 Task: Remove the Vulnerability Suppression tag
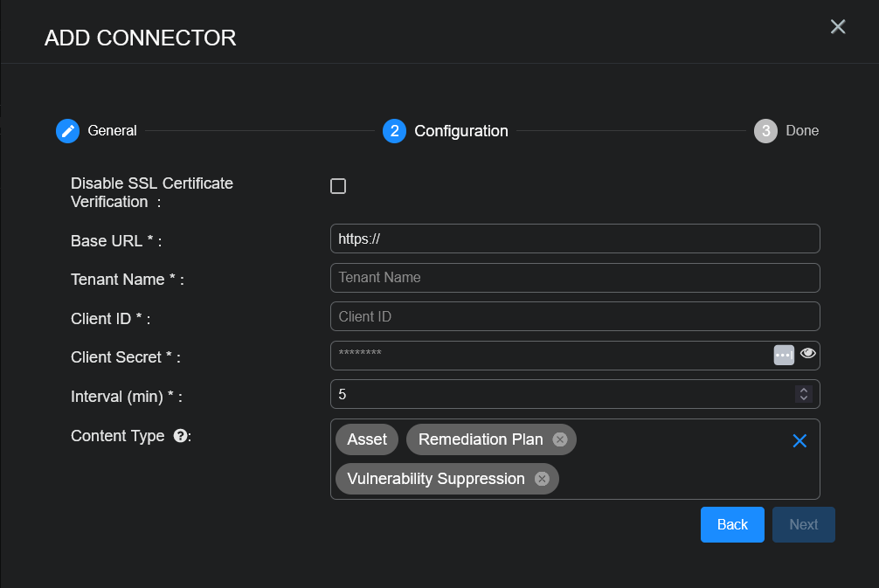point(542,479)
